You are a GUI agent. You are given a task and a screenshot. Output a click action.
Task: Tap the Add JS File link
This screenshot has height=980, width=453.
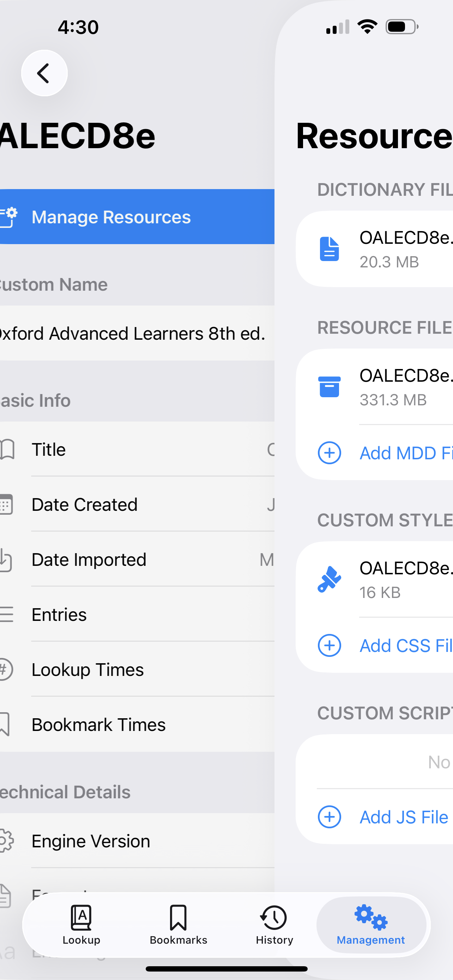(404, 817)
